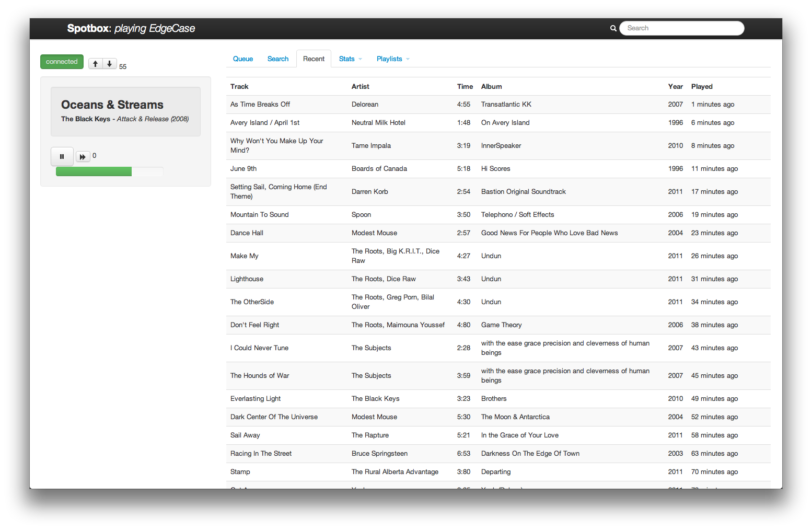Open the Playlists dropdown menu
This screenshot has width=812, height=530.
pos(393,59)
